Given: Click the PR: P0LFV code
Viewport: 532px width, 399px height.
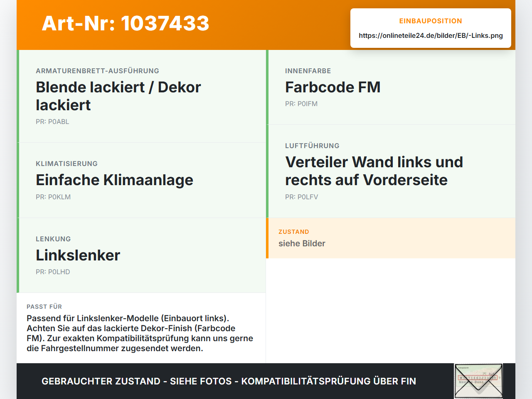Looking at the screenshot, I should point(302,197).
